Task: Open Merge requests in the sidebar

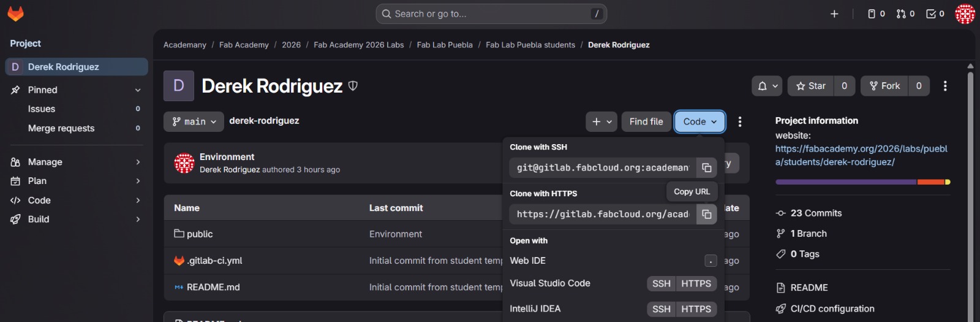Action: tap(61, 128)
